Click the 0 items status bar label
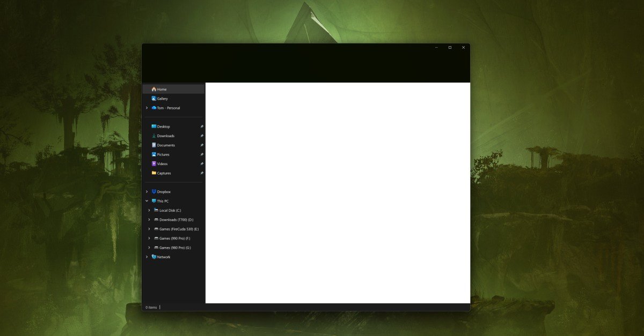 pyautogui.click(x=150, y=307)
